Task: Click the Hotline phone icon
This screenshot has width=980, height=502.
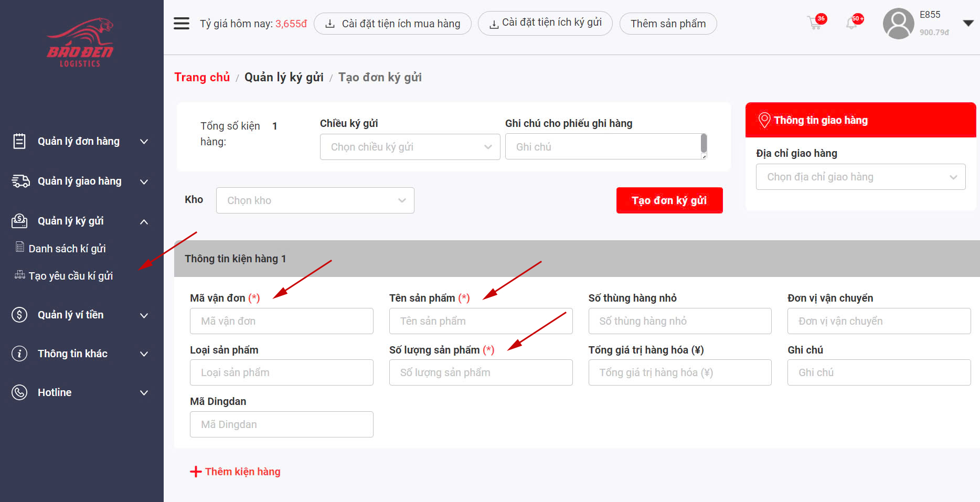Action: point(19,392)
